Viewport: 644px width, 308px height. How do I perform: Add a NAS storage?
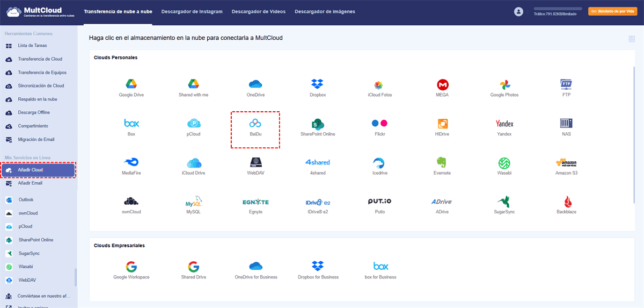(x=567, y=127)
